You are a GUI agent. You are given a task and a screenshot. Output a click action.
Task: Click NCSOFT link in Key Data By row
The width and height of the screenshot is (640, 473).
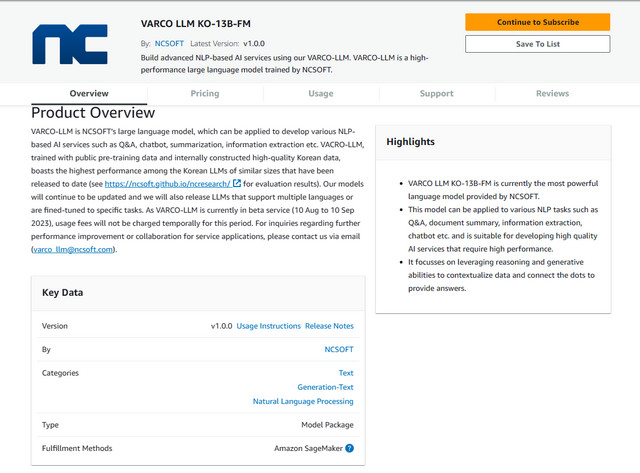click(x=339, y=349)
